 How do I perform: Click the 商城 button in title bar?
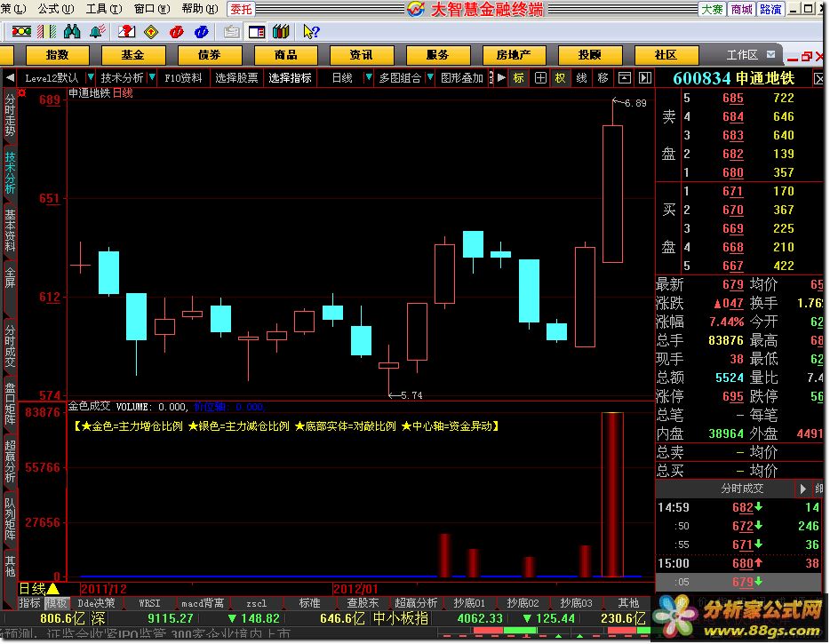tap(741, 9)
